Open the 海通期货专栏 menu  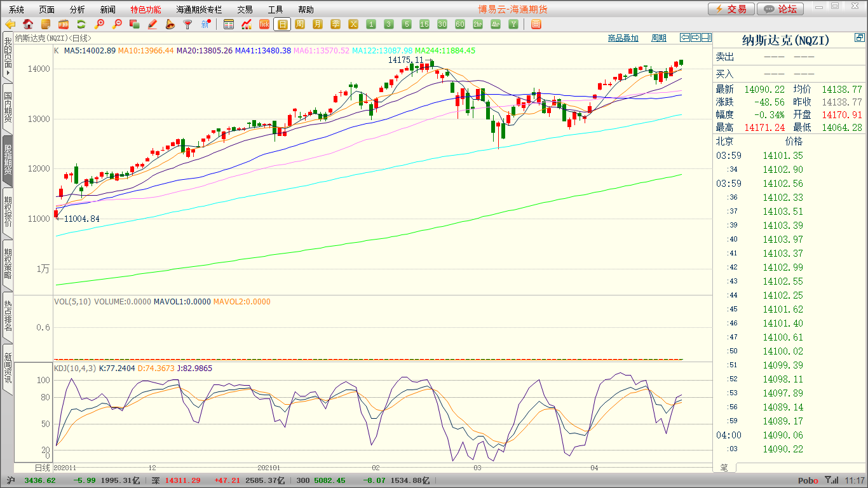(199, 10)
